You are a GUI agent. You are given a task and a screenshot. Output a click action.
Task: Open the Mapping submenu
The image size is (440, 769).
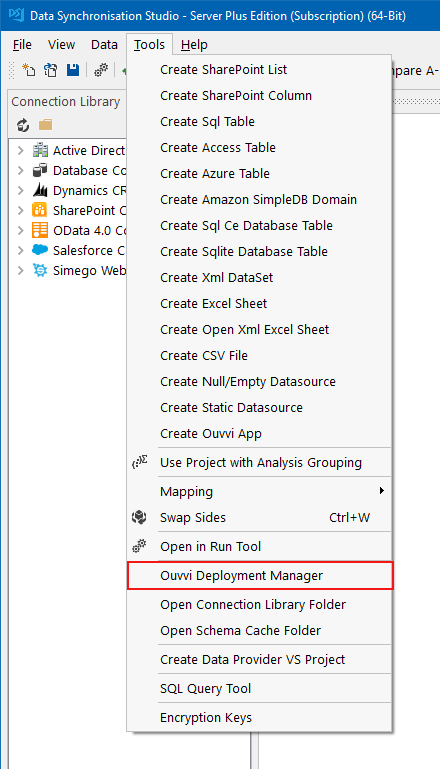tap(259, 491)
